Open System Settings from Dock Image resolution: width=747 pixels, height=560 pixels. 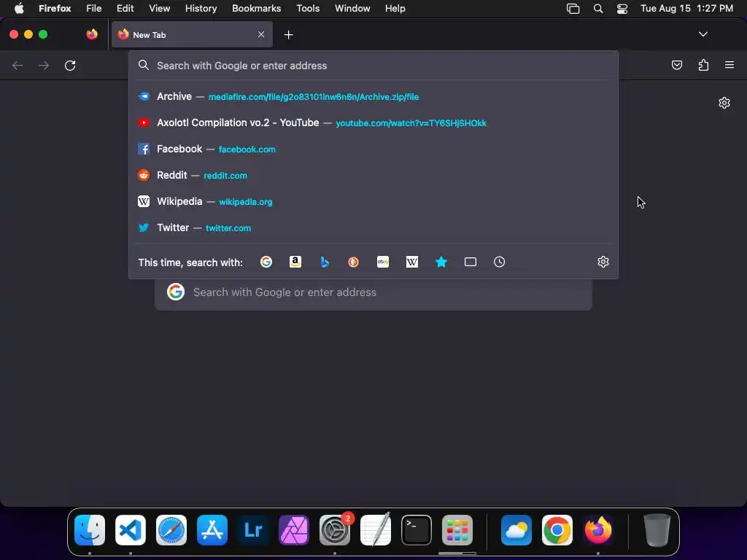334,530
